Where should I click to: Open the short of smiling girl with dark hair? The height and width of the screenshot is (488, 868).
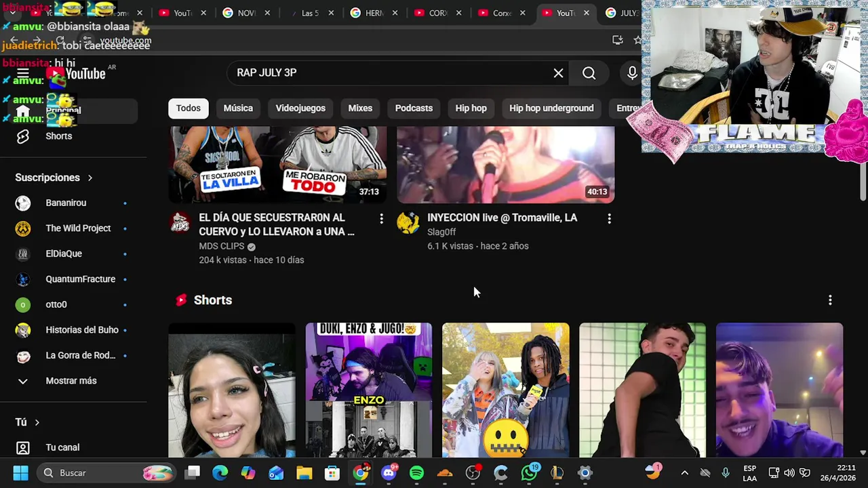pyautogui.click(x=232, y=390)
